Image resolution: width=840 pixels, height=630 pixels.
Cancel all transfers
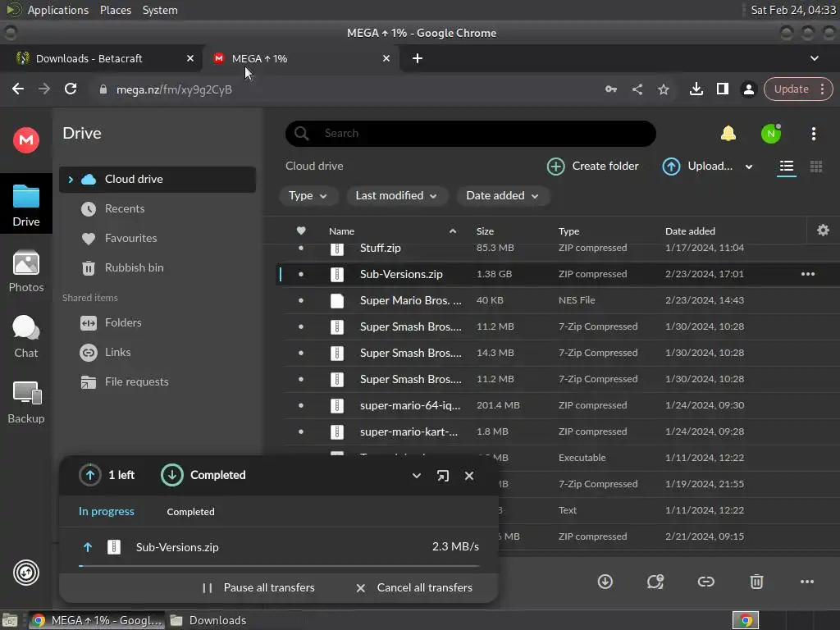point(413,587)
